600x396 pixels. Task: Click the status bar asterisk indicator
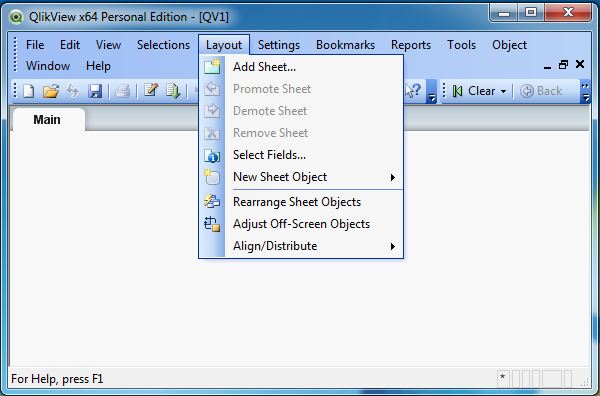(502, 378)
